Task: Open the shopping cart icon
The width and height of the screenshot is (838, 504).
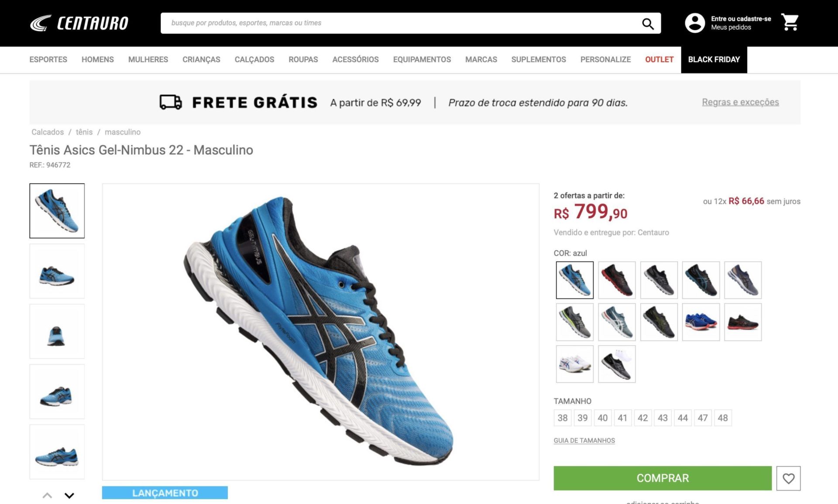Action: [x=790, y=22]
